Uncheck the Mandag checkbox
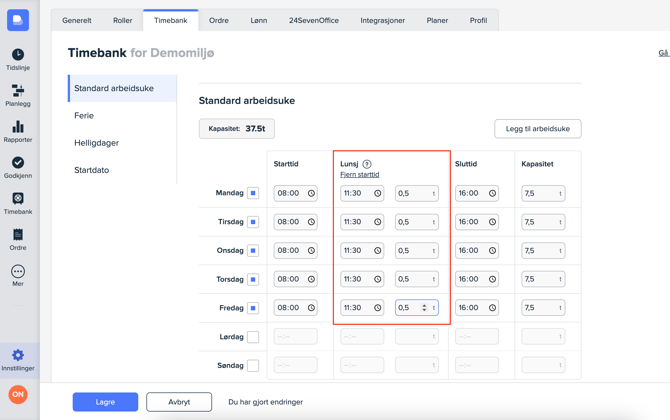 tap(253, 193)
